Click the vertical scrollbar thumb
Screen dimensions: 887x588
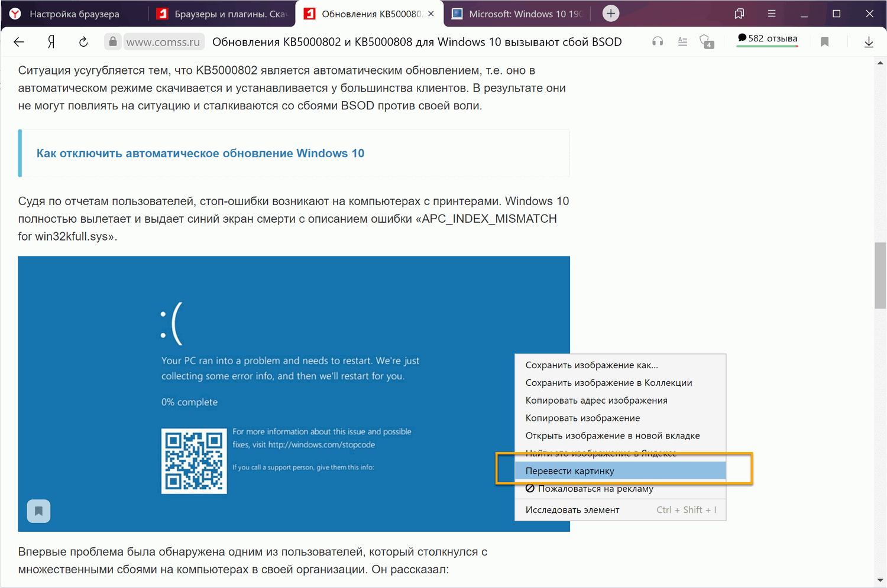point(880,275)
